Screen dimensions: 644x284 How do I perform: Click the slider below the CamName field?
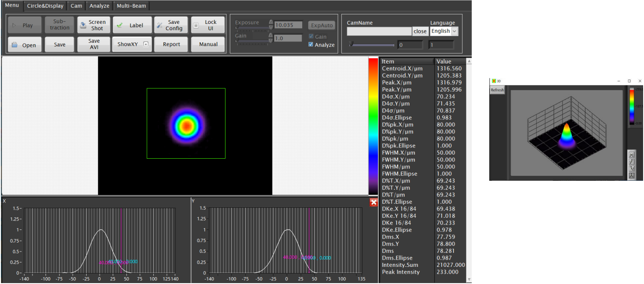371,45
